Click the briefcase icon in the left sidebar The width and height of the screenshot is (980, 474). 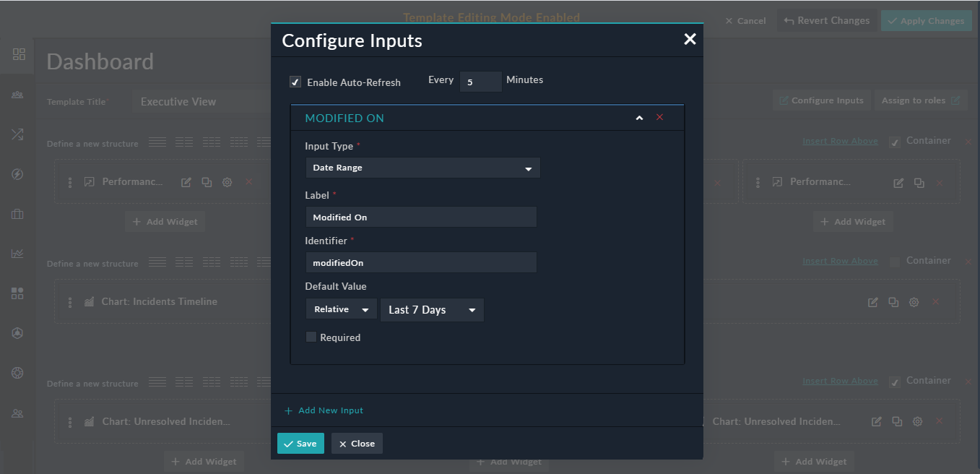click(19, 214)
